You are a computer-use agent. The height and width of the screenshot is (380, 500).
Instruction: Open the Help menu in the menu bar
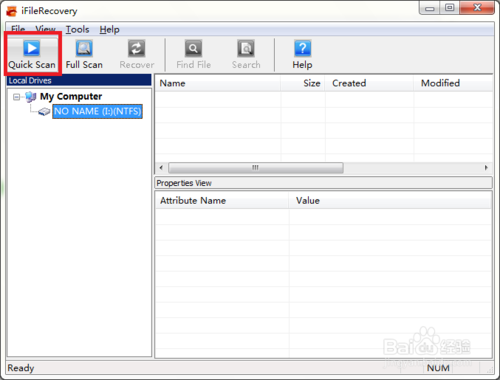109,30
